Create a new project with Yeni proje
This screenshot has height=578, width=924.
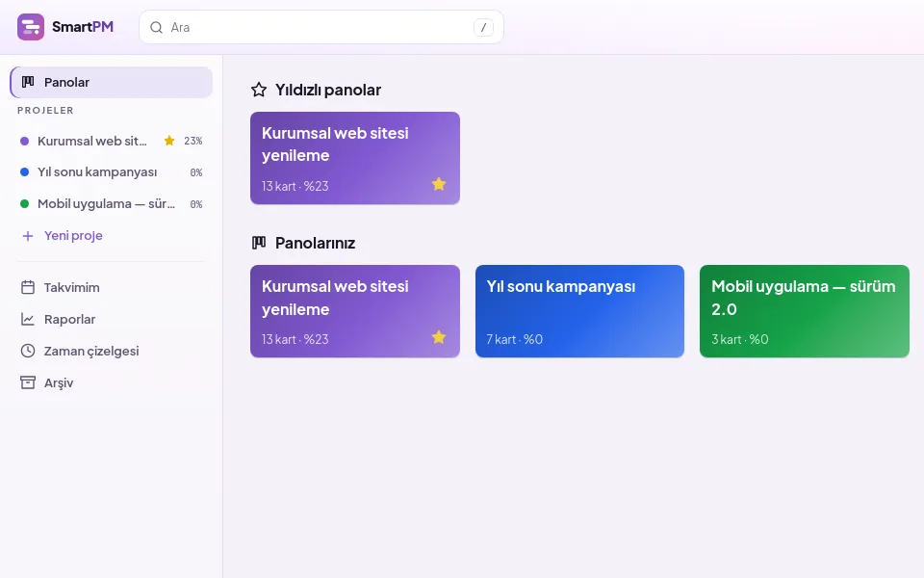(112, 236)
